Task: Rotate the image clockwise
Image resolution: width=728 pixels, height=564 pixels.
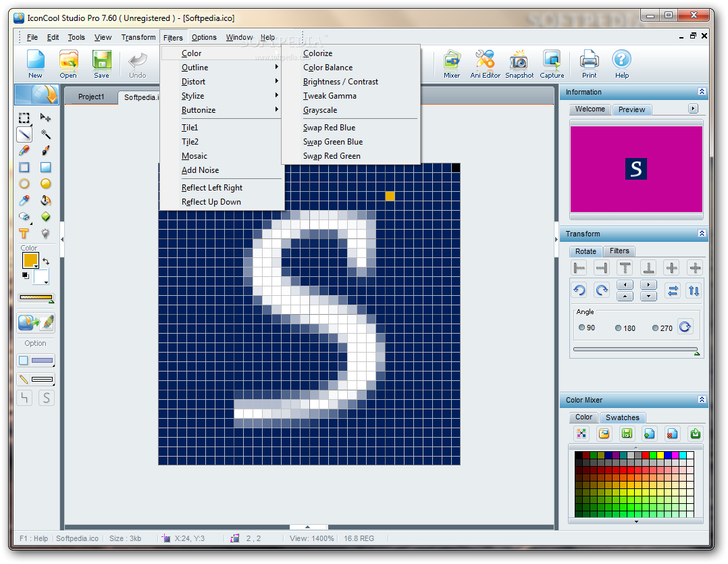Action: [602, 290]
